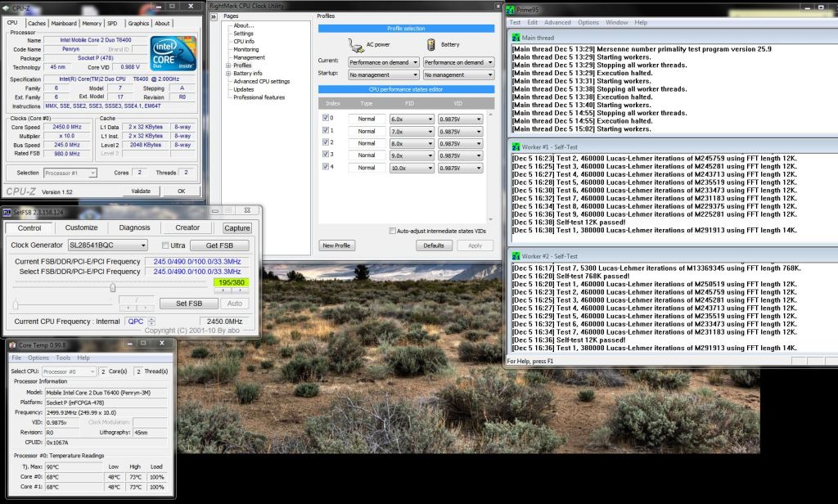The image size is (838, 504).
Task: Toggle checkbox for P-state index 3
Action: pyautogui.click(x=326, y=154)
